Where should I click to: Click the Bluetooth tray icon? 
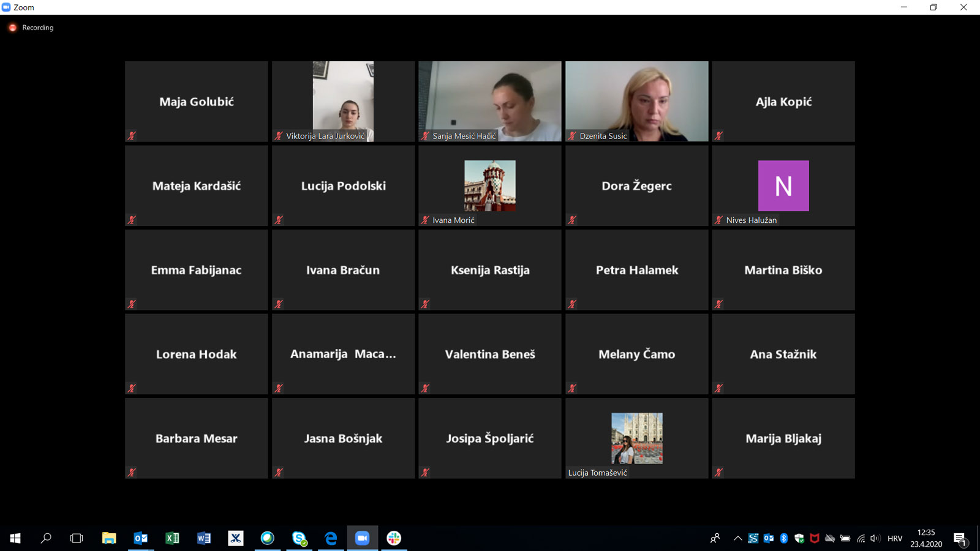784,538
